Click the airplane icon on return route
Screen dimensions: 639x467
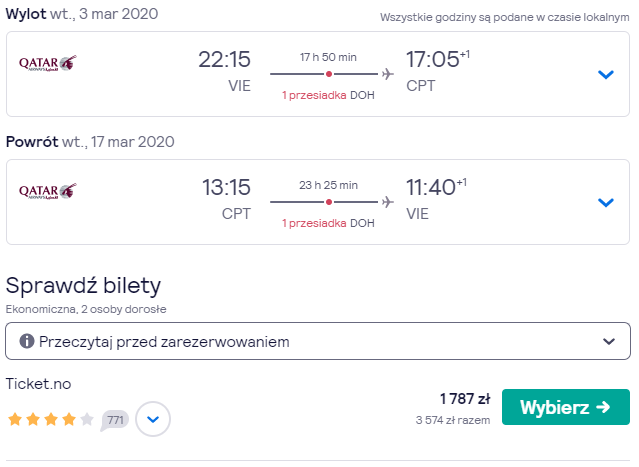point(388,202)
